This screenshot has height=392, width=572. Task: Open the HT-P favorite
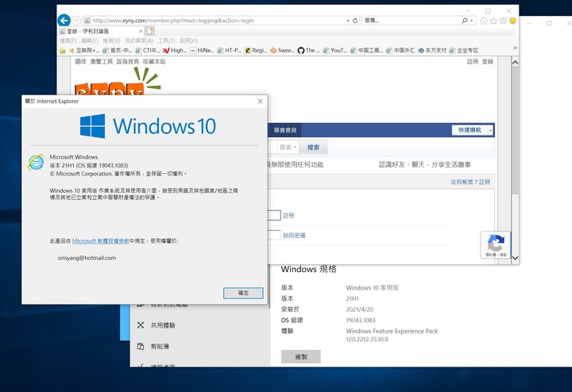[x=229, y=51]
